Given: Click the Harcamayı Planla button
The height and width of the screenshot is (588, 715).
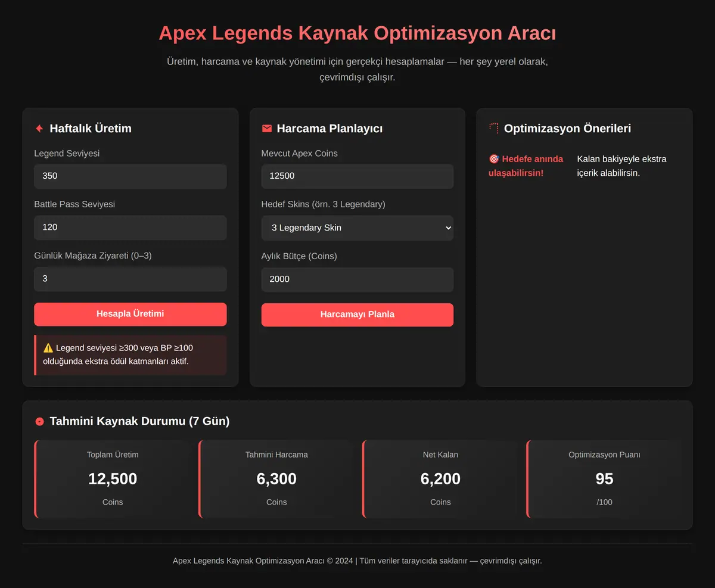Looking at the screenshot, I should coord(357,315).
